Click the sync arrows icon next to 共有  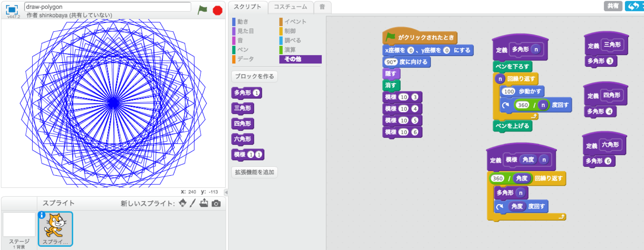pyautogui.click(x=634, y=6)
